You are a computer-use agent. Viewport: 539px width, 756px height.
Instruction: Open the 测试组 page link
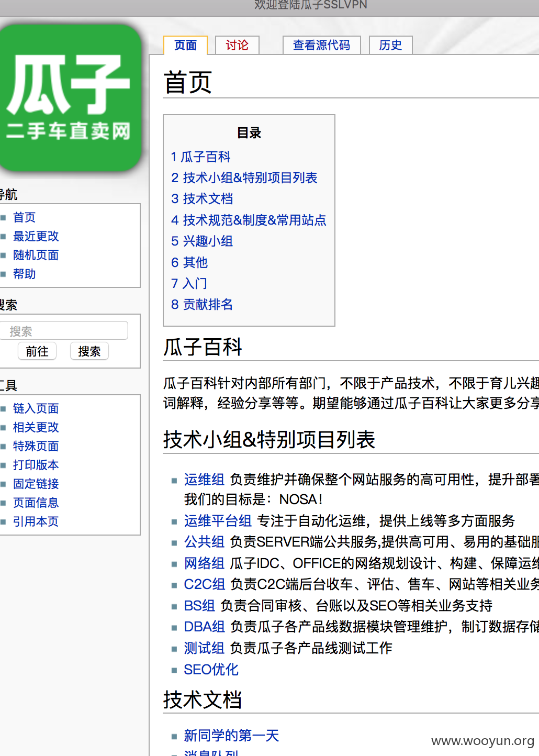204,648
